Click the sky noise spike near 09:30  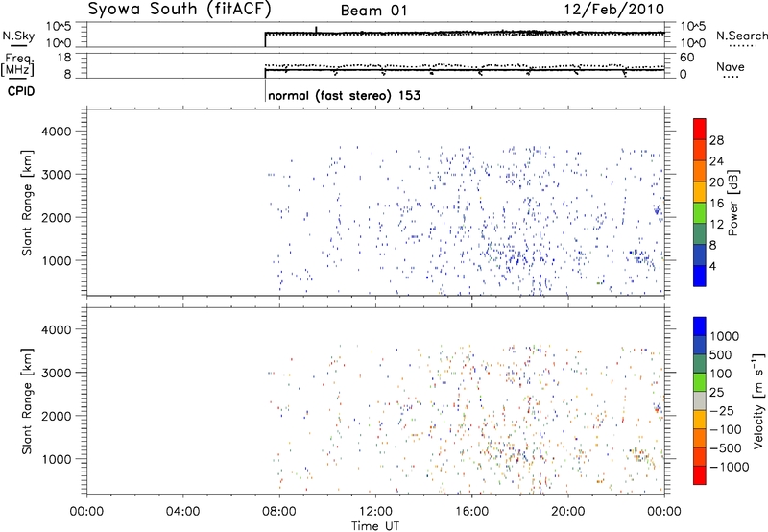point(316,30)
